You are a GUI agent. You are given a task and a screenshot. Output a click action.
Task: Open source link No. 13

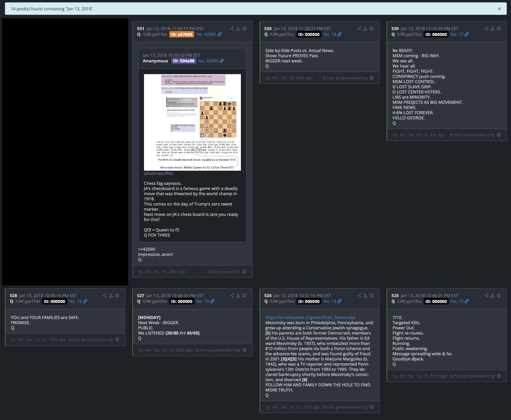pyautogui.click(x=459, y=301)
